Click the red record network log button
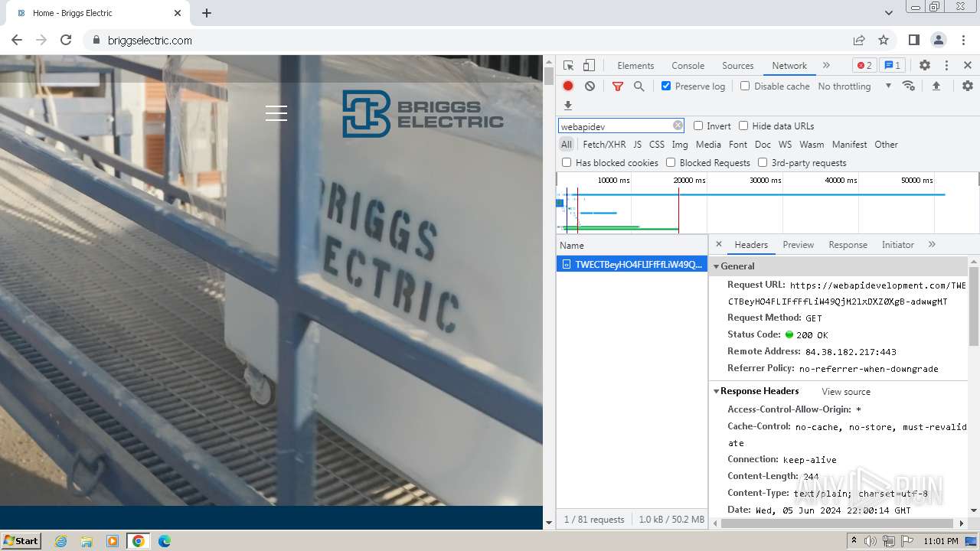The width and height of the screenshot is (980, 551). coord(568,86)
